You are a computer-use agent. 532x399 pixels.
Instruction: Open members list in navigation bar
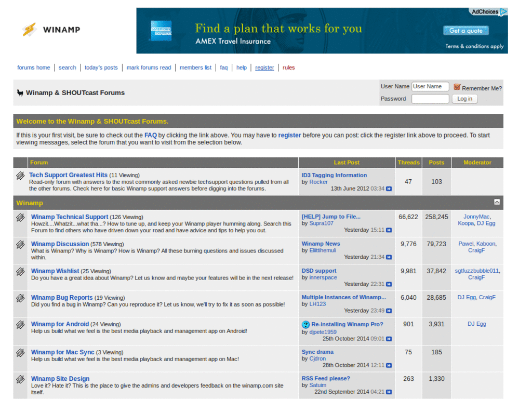click(195, 68)
